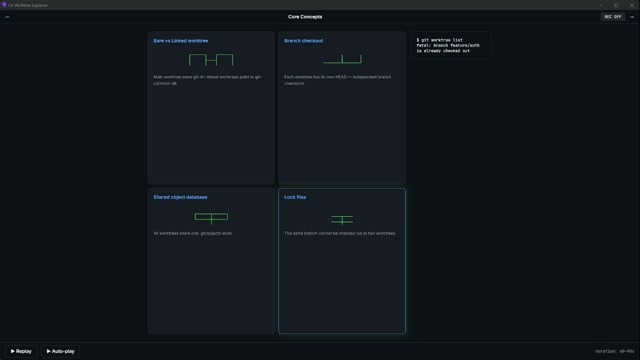This screenshot has height=360, width=640.
Task: Click the duration readout in the status bar
Action: [x=615, y=351]
